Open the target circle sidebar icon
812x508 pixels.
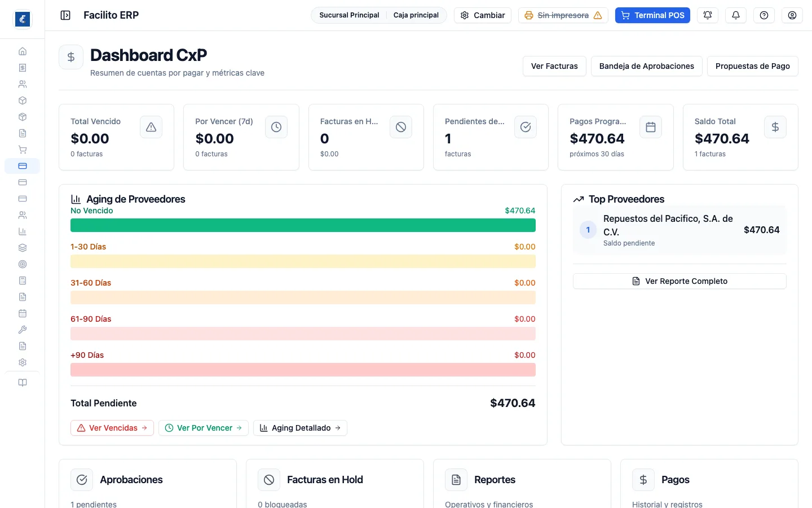[x=23, y=264]
